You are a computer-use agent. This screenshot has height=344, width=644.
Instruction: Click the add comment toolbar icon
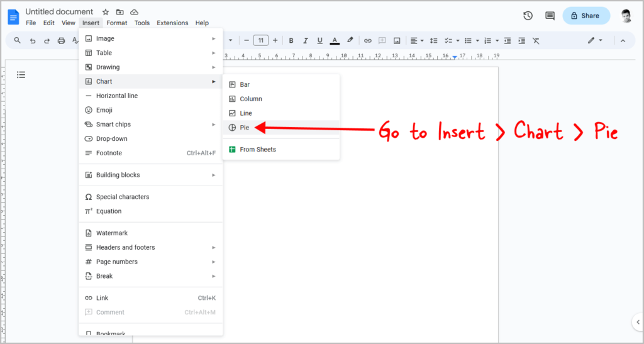382,40
